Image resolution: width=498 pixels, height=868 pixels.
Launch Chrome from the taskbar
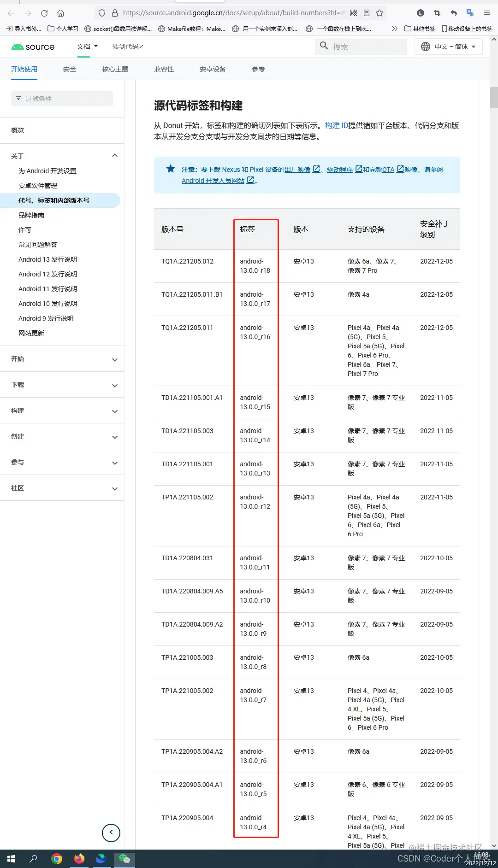(x=57, y=859)
